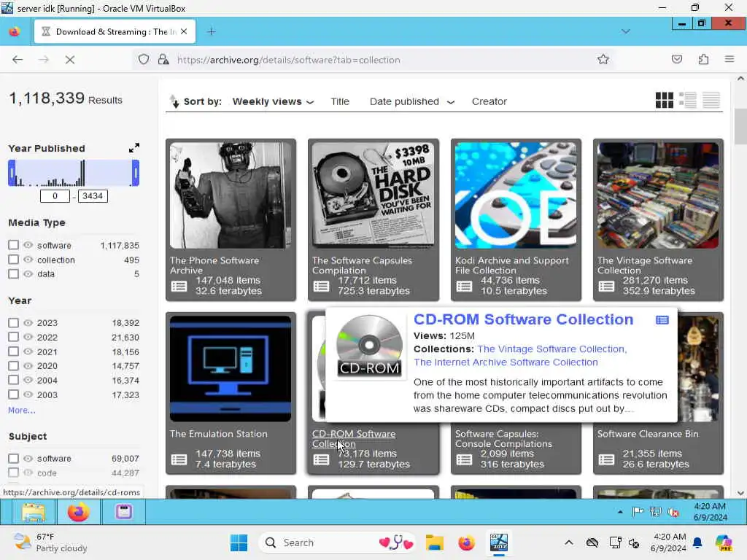Hide software media type eye icon
The width and height of the screenshot is (747, 560).
click(x=28, y=245)
